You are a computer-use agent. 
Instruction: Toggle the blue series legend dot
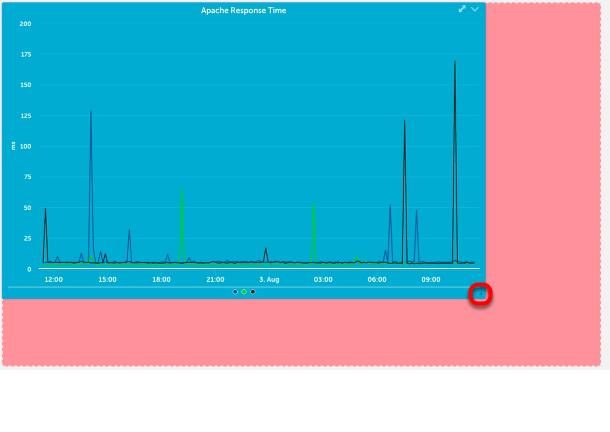(x=235, y=292)
